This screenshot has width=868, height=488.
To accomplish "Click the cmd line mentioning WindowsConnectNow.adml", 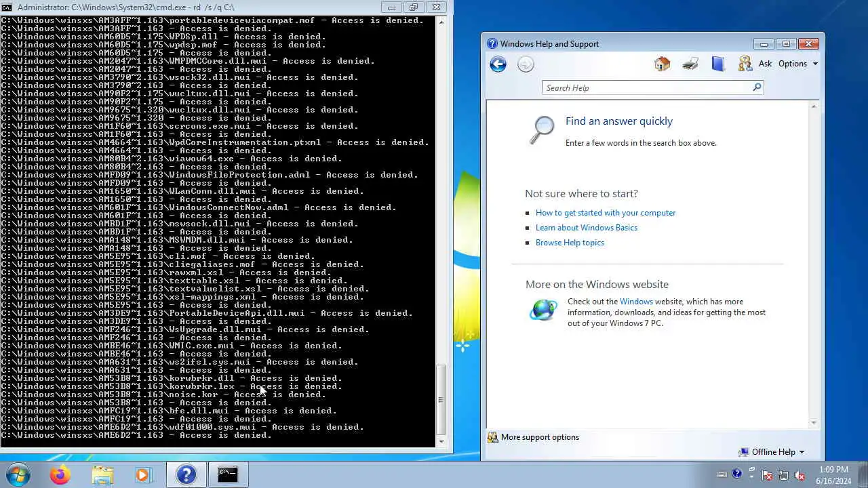I will tap(199, 207).
